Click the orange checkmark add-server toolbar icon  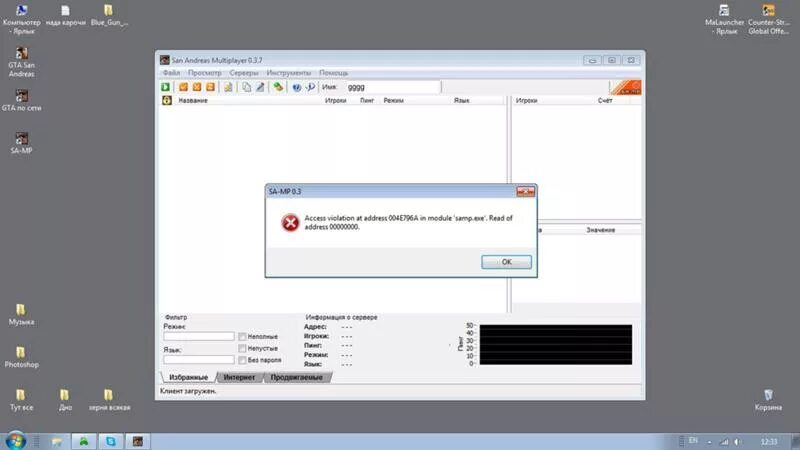[184, 87]
